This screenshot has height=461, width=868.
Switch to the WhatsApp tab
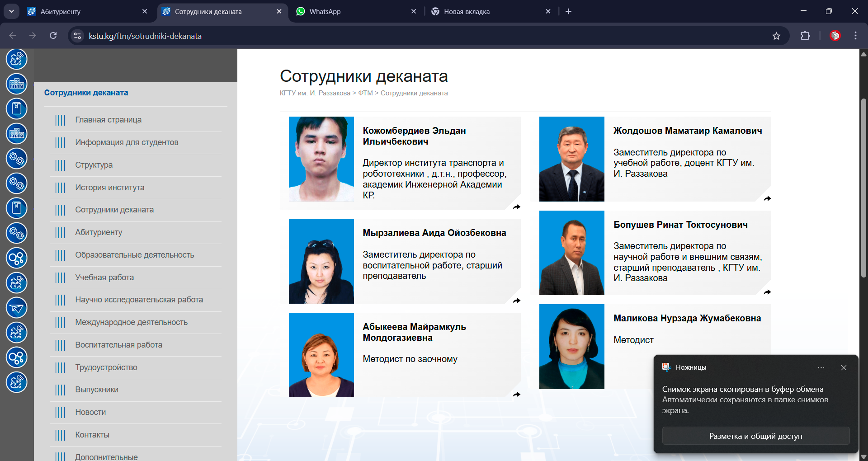325,11
